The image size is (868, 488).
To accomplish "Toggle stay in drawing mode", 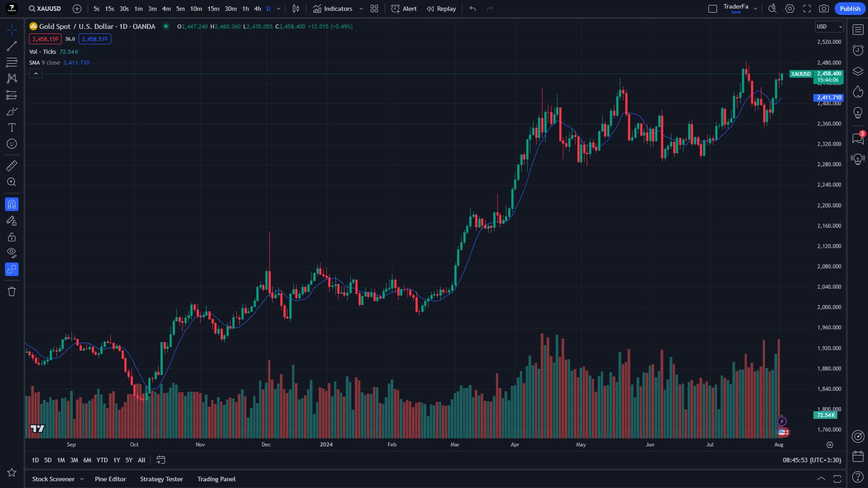I will [x=12, y=221].
